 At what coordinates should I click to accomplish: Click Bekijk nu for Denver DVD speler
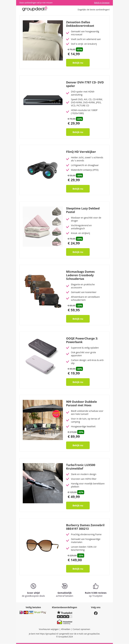point(78,132)
